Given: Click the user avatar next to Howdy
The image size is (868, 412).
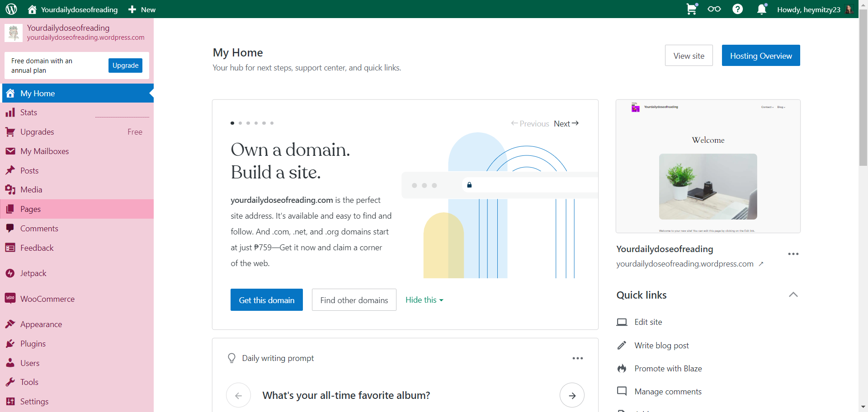Looking at the screenshot, I should coord(849,9).
